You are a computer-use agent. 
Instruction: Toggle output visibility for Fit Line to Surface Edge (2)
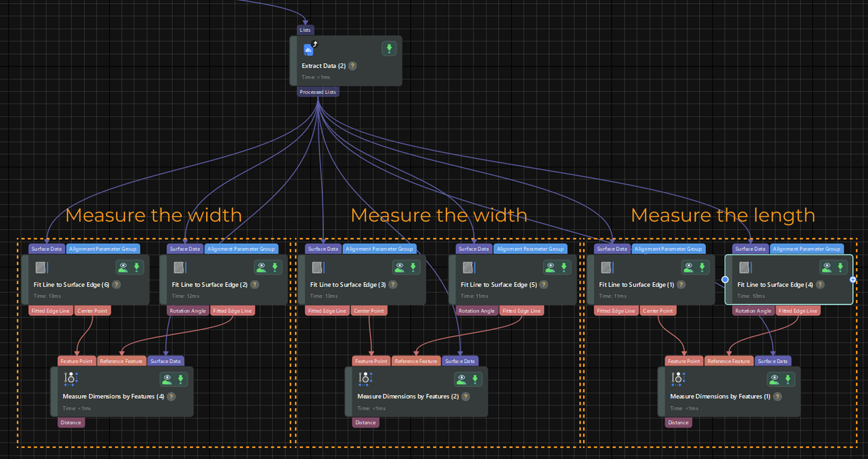coord(261,268)
